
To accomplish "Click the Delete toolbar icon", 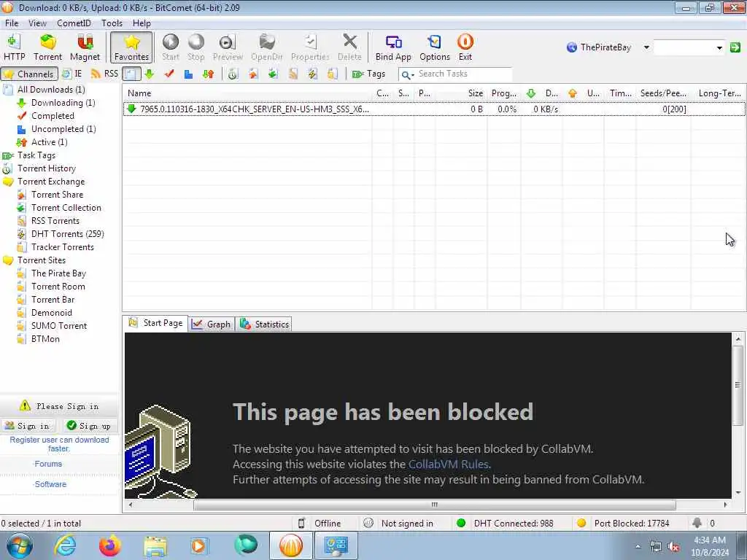I will click(x=349, y=47).
